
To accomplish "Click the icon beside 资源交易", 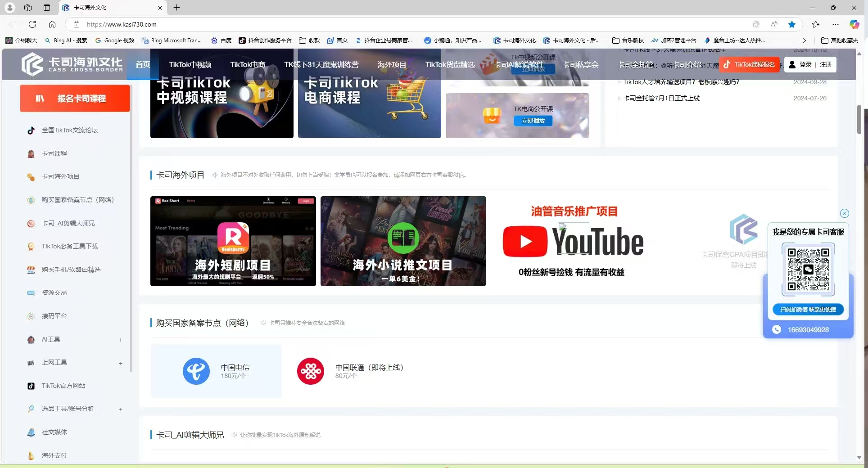I will tap(31, 293).
